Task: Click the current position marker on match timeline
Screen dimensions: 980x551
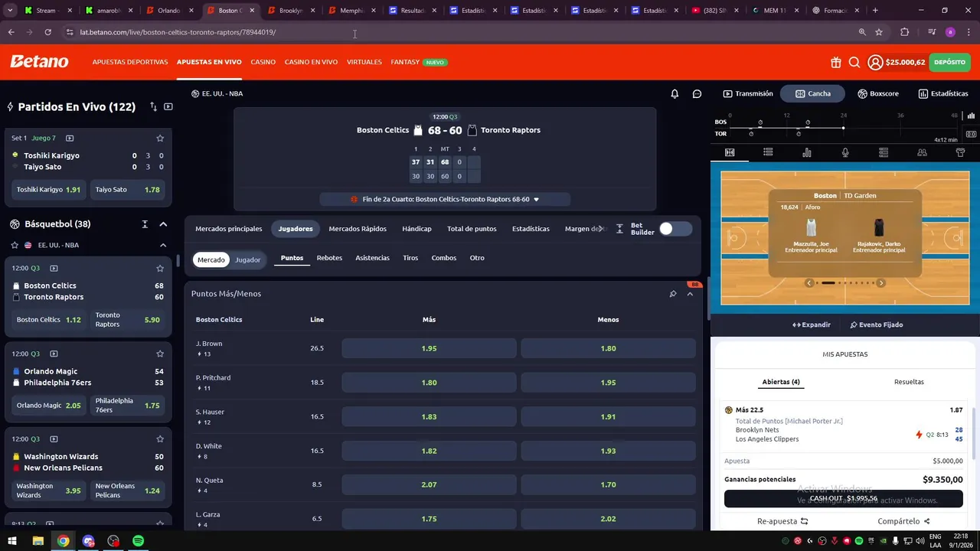Action: 843,128
